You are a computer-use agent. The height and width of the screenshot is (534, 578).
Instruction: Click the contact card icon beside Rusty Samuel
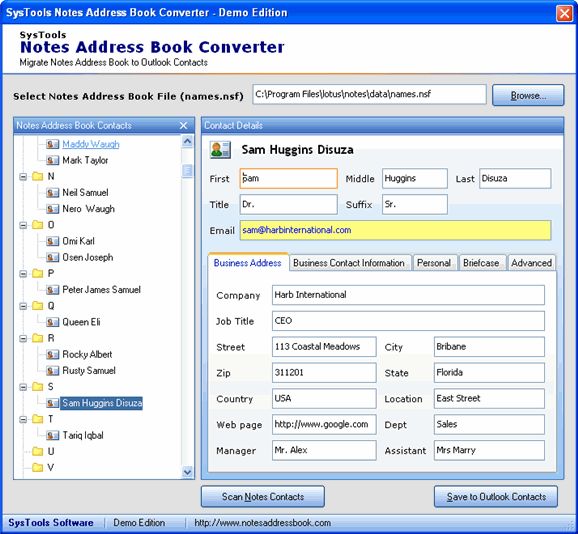point(52,371)
